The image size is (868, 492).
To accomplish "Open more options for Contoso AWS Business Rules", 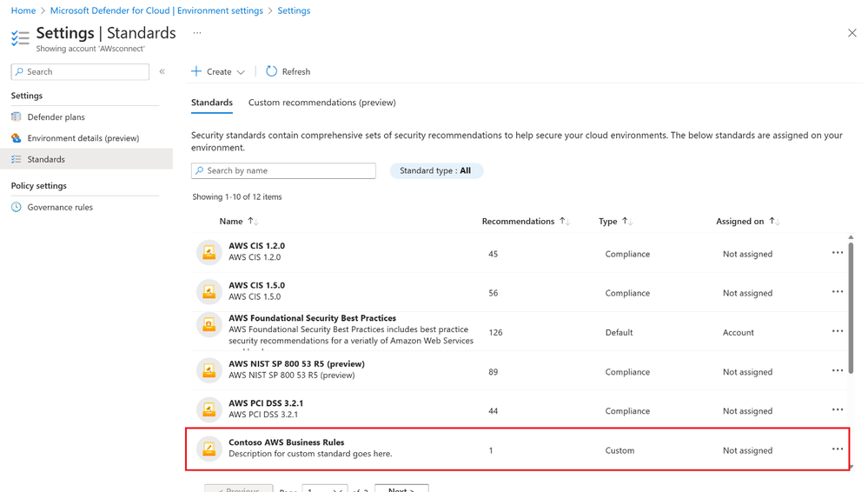I will [838, 449].
